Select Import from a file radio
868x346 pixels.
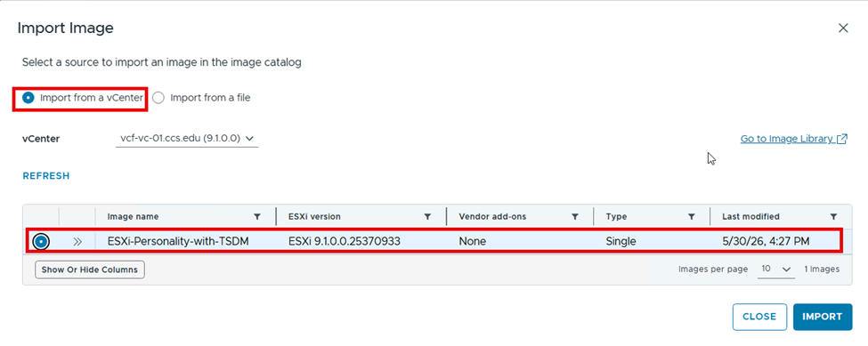(158, 98)
